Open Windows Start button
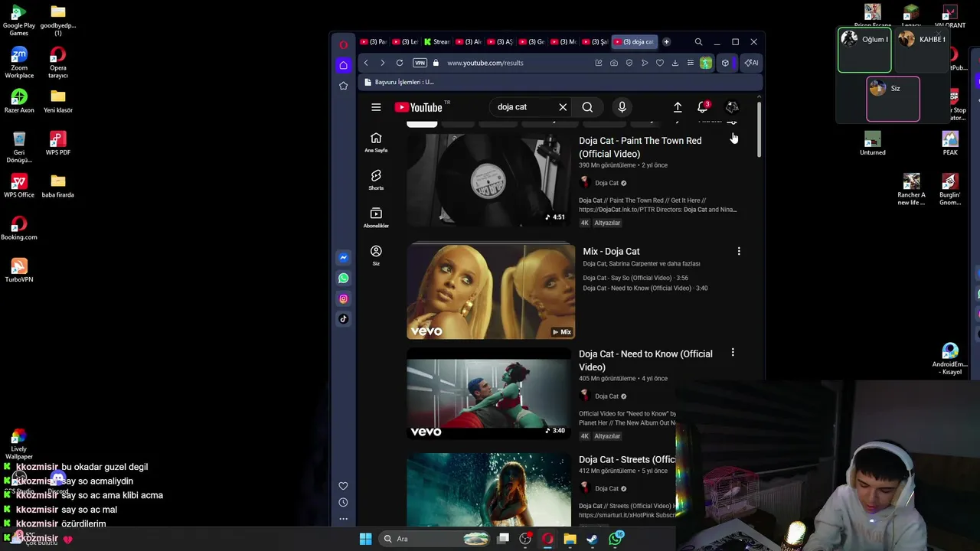 click(365, 539)
